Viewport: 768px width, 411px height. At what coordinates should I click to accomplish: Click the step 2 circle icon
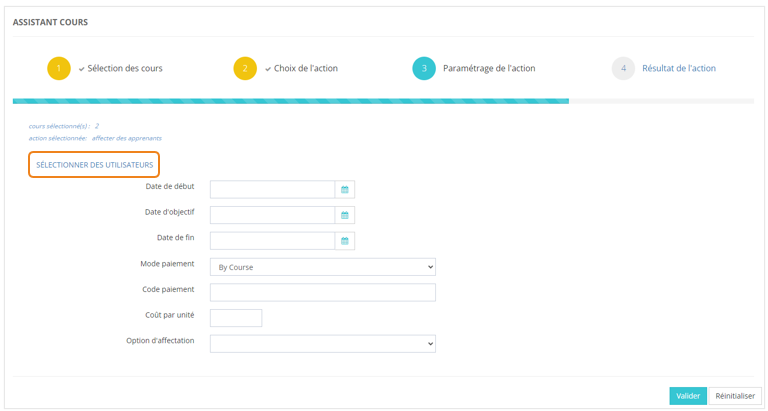[245, 68]
